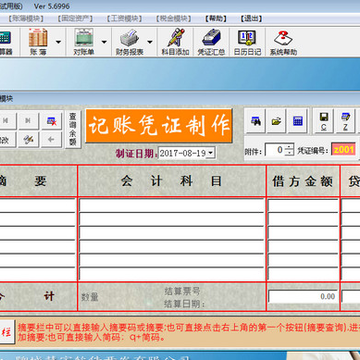Click the 记账凭证制作 orange title banner

(159, 126)
